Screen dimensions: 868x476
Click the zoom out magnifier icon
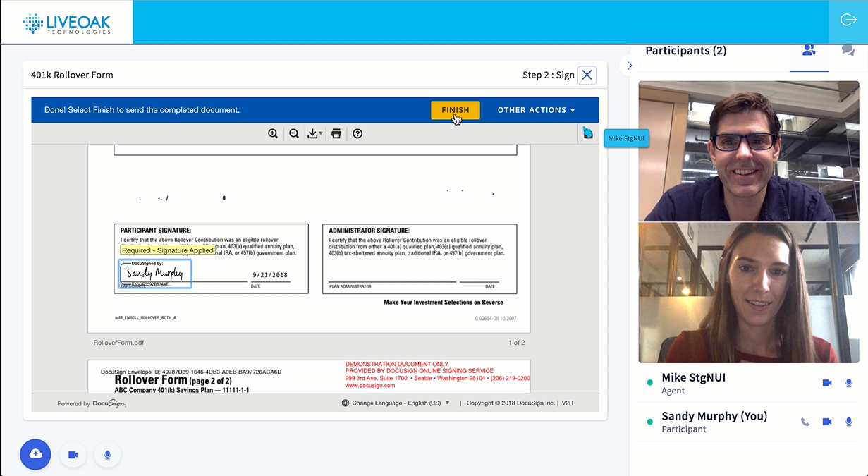(x=294, y=133)
